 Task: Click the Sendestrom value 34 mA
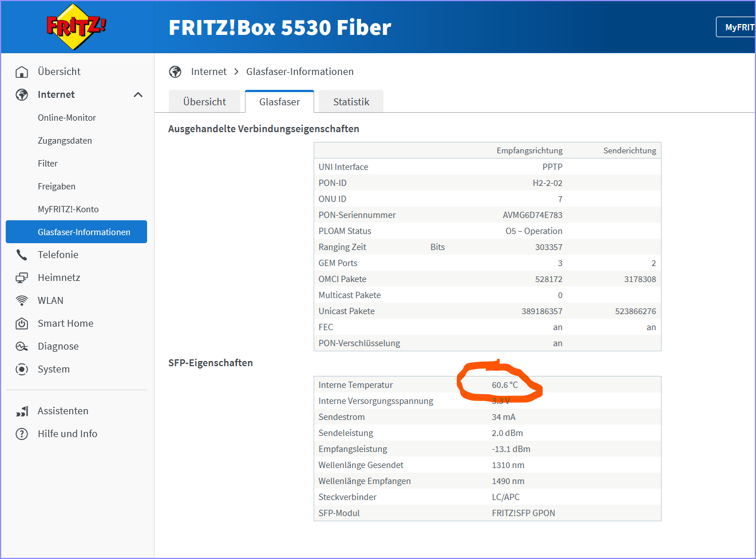504,417
